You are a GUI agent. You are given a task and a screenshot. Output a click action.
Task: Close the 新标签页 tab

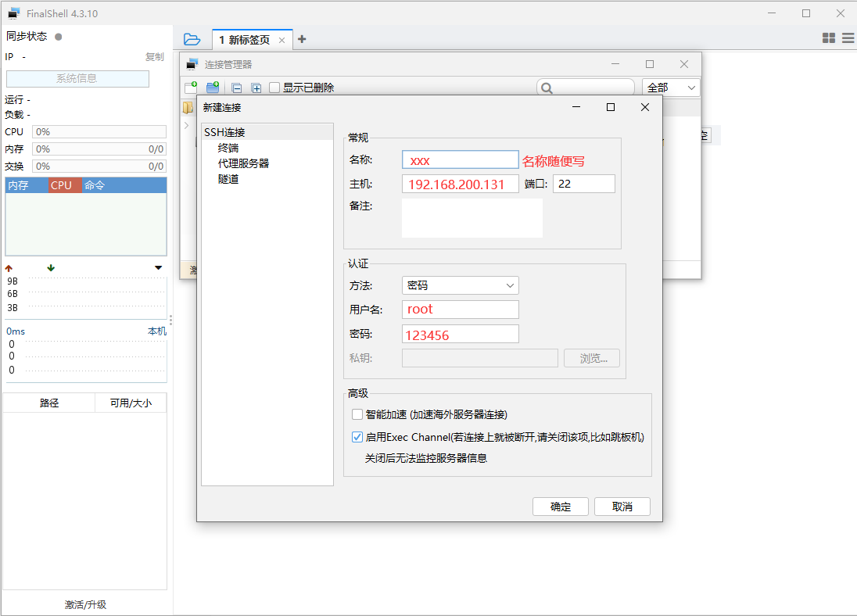tap(282, 40)
